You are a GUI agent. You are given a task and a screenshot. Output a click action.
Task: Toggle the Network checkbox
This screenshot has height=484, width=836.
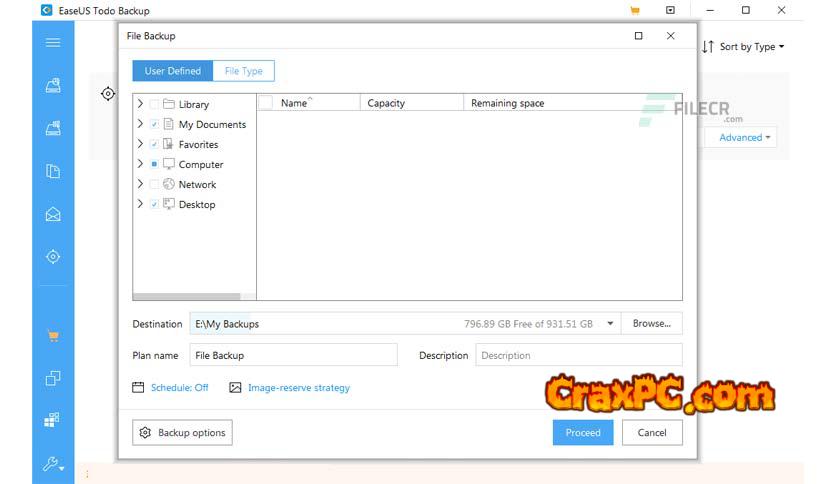coord(154,184)
